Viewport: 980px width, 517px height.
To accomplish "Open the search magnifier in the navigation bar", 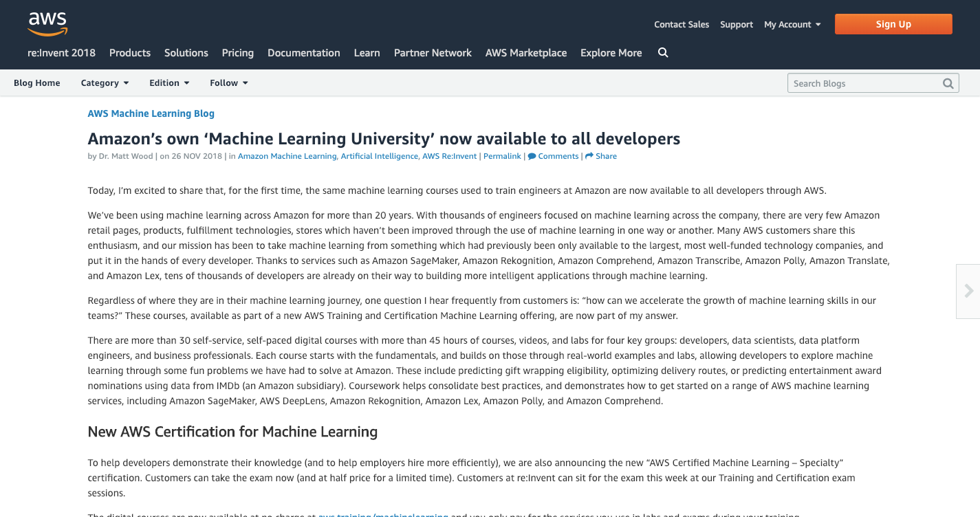I will click(663, 53).
